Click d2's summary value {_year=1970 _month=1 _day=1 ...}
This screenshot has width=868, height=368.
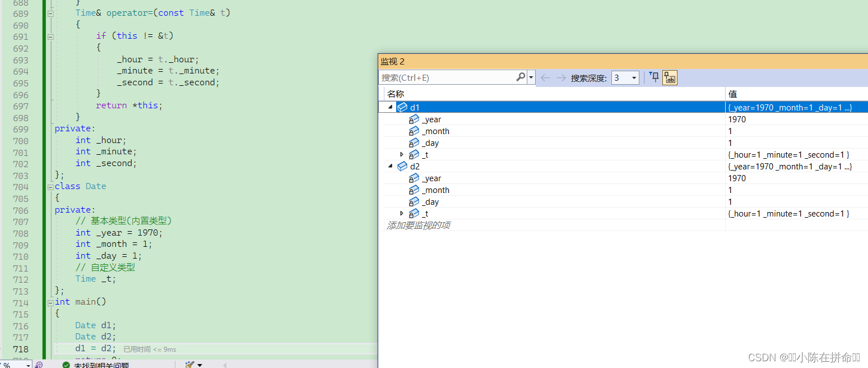790,166
